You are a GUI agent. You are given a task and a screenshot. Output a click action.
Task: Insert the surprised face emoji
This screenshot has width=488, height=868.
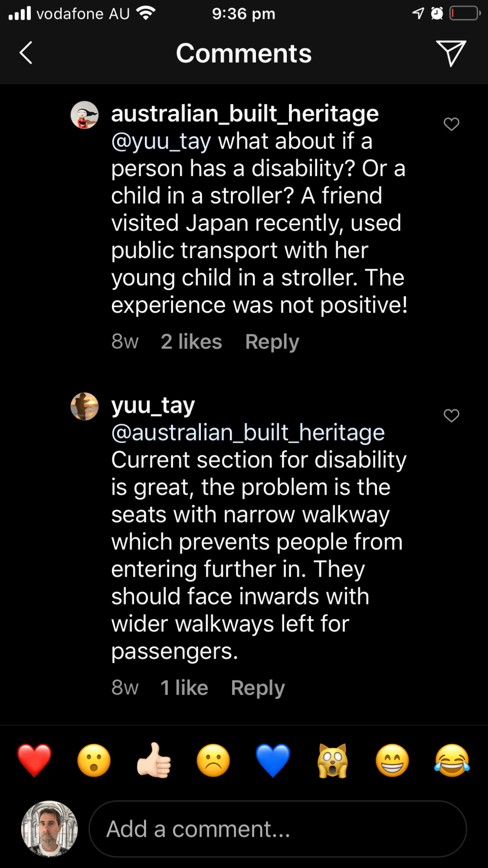point(94,760)
